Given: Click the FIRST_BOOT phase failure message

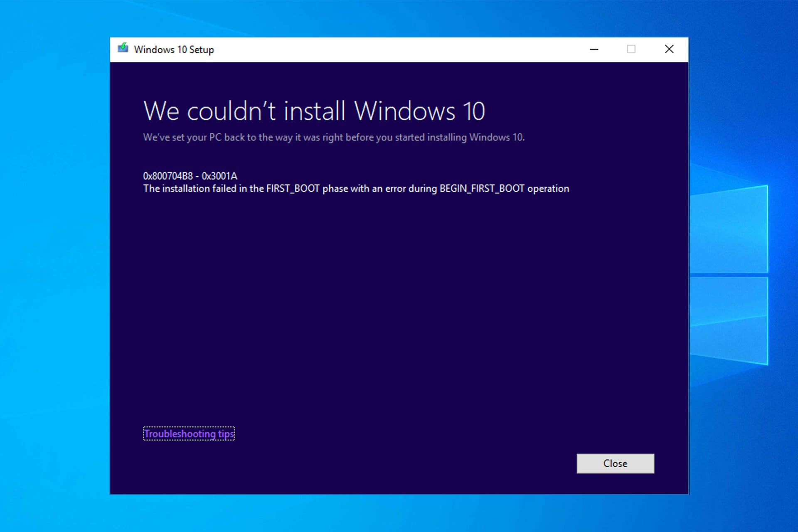Looking at the screenshot, I should (x=356, y=189).
